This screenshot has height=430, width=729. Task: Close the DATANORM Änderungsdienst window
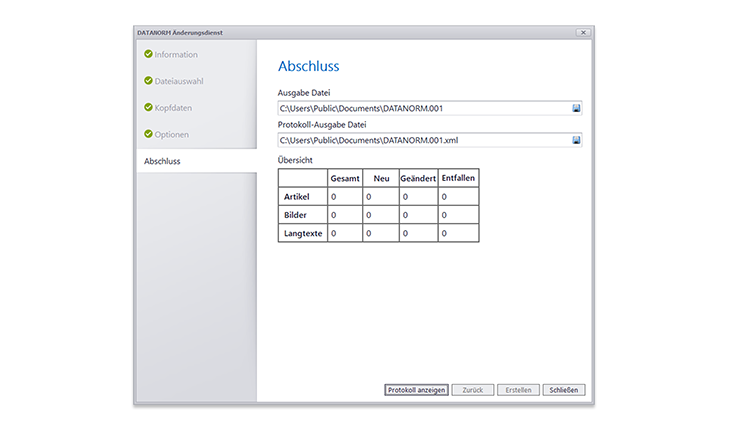(583, 33)
